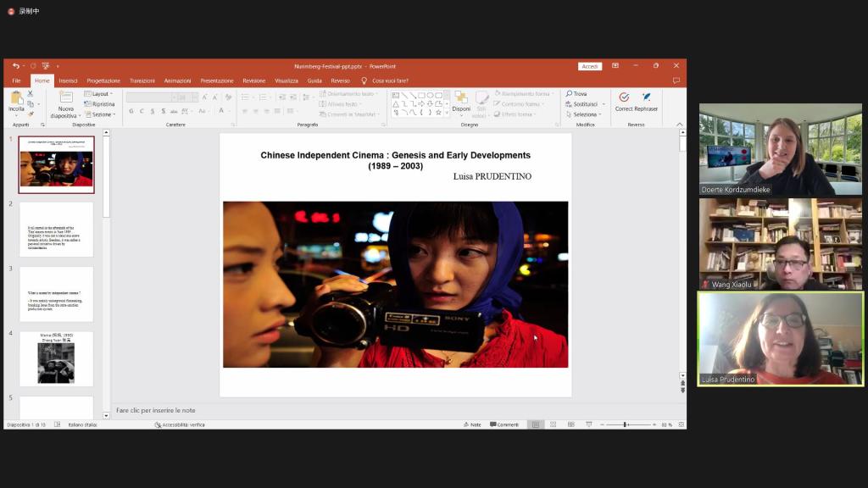Screen dimensions: 868x488
Task: Open the numbered list button
Action: coord(263,97)
